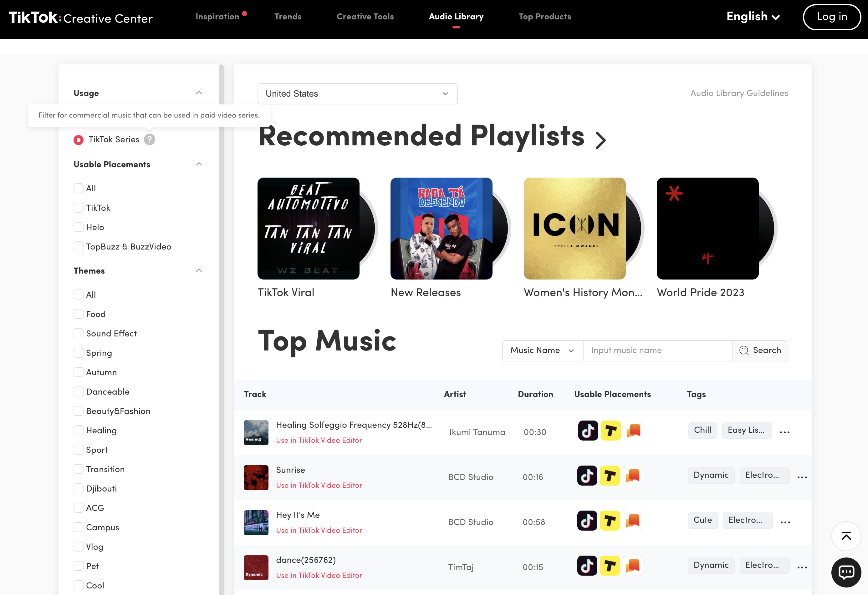Select the TikTok Series radio button
The height and width of the screenshot is (595, 868).
point(77,139)
